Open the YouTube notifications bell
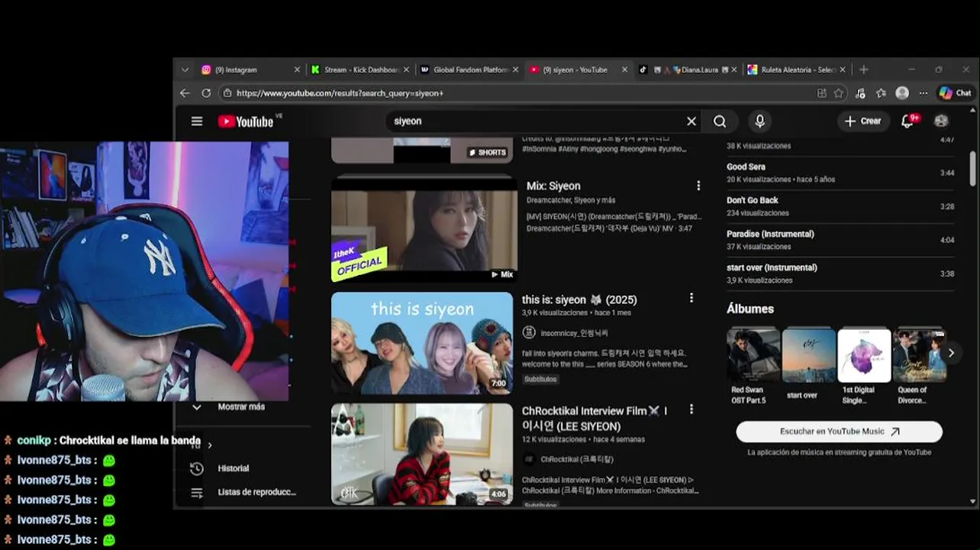 coord(908,121)
